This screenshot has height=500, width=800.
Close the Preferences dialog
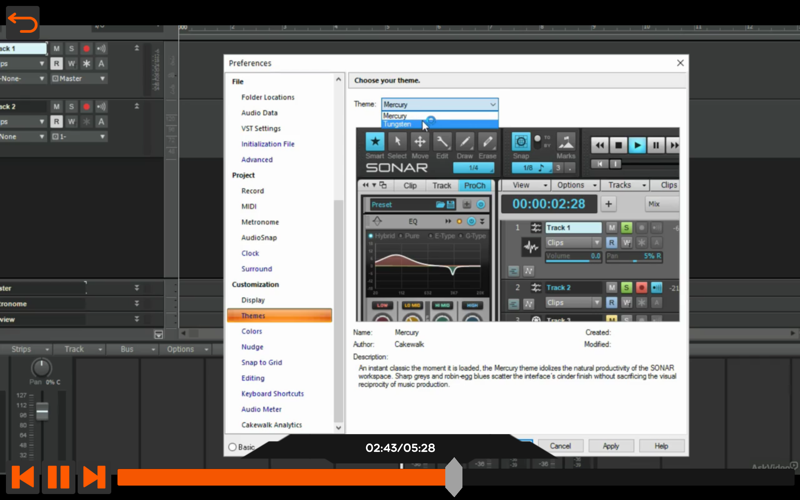click(680, 63)
